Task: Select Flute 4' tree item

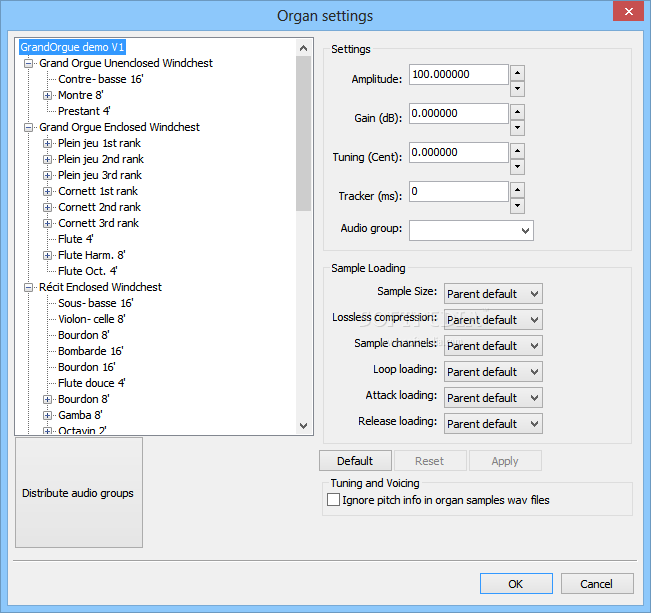Action: [76, 239]
